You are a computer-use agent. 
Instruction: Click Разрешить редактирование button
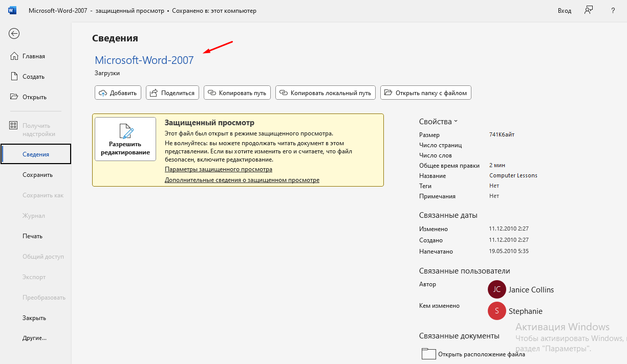125,139
